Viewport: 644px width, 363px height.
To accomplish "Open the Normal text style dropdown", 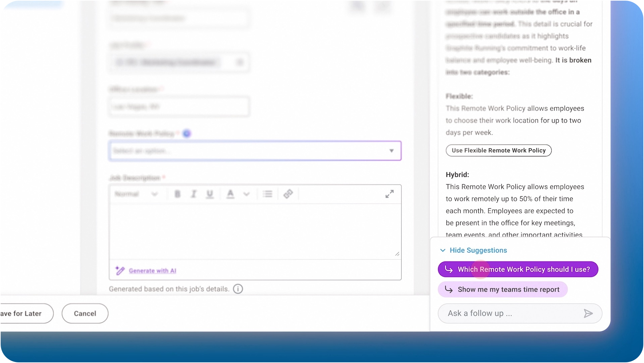I will point(136,194).
